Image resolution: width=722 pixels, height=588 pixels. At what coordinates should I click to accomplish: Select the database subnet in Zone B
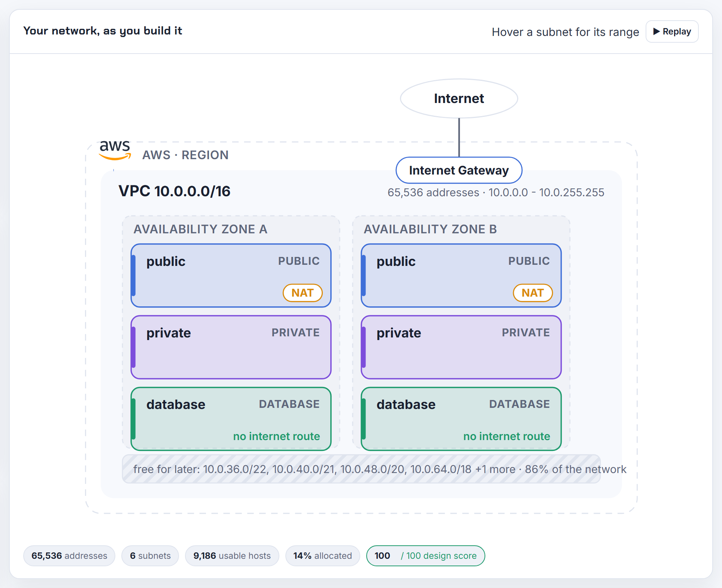tap(461, 419)
